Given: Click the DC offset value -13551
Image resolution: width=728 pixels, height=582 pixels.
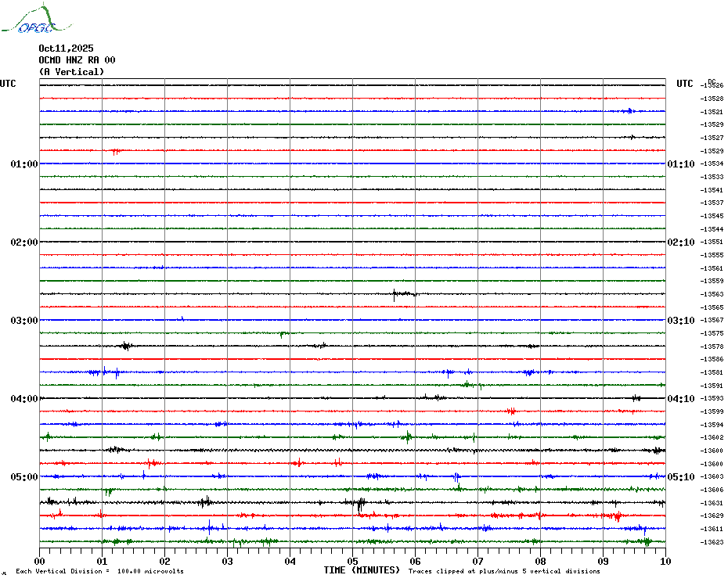Looking at the screenshot, I should coord(712,242).
